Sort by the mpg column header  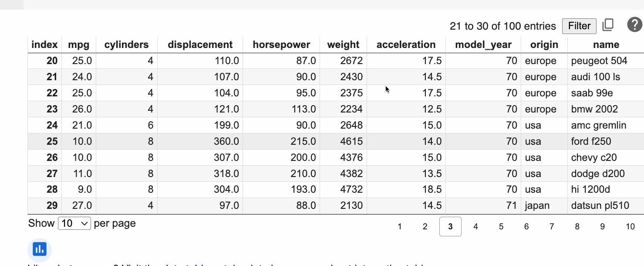tap(79, 44)
